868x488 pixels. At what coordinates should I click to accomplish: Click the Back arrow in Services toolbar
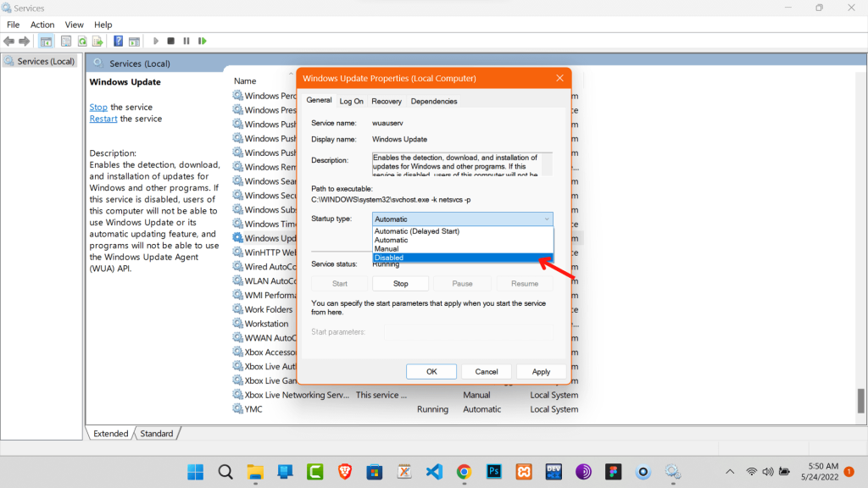[8, 41]
